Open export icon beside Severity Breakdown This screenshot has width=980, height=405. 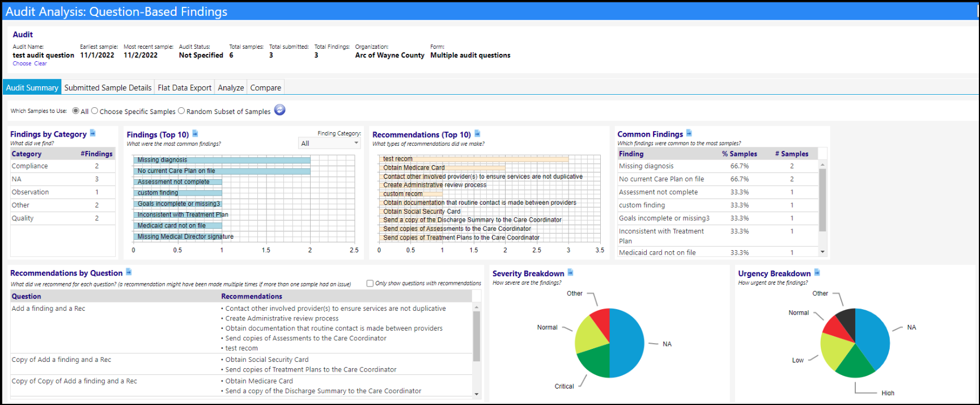tap(570, 273)
